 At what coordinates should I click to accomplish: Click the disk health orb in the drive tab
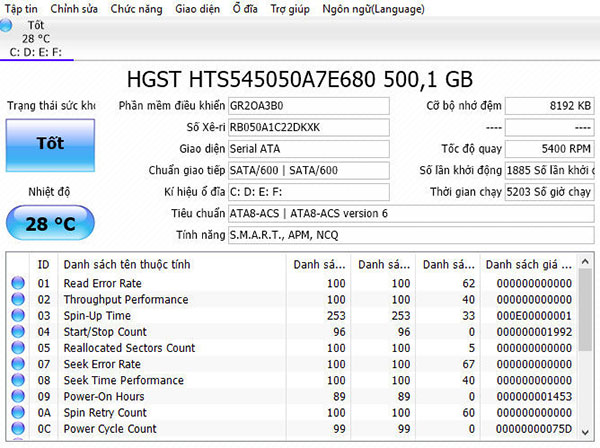[x=7, y=24]
